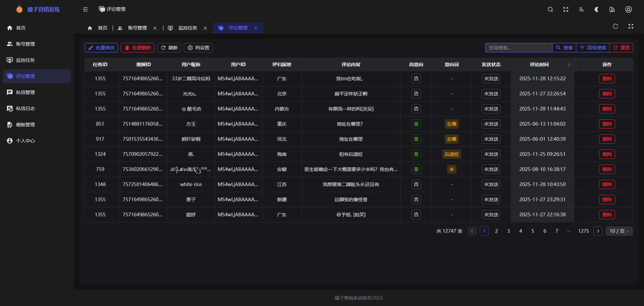The height and width of the screenshot is (306, 644).
Task: Click the 全局搜索 input field
Action: click(x=519, y=48)
